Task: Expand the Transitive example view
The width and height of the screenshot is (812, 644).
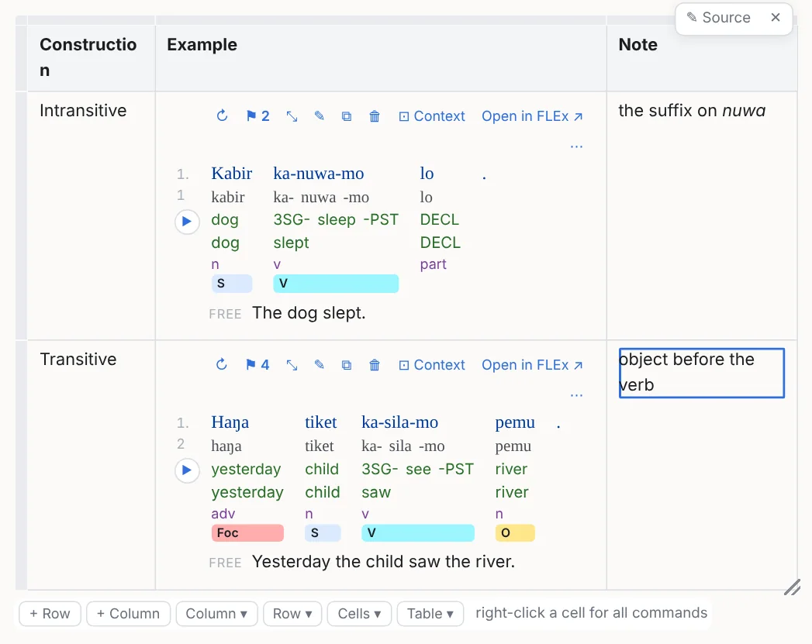Action: pos(292,365)
